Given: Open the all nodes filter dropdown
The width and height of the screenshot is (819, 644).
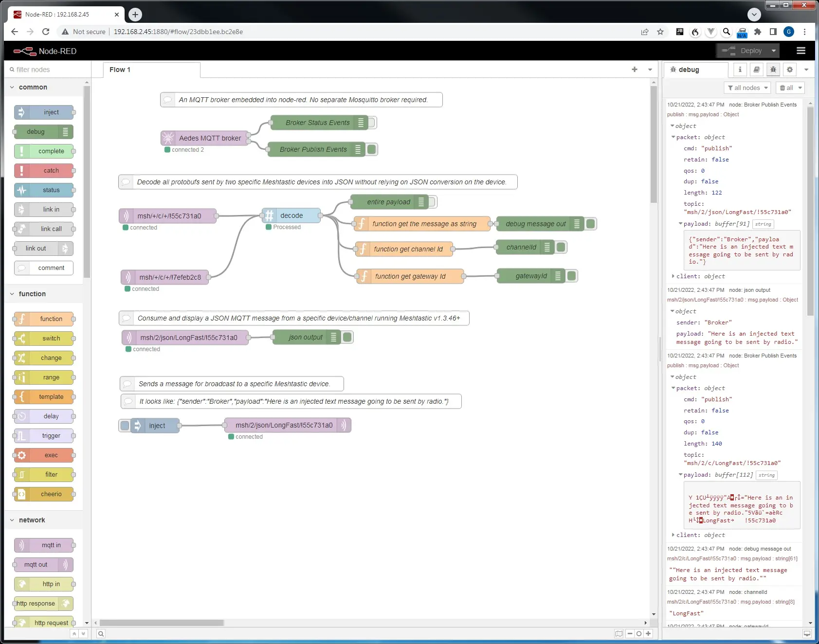Looking at the screenshot, I should (748, 88).
